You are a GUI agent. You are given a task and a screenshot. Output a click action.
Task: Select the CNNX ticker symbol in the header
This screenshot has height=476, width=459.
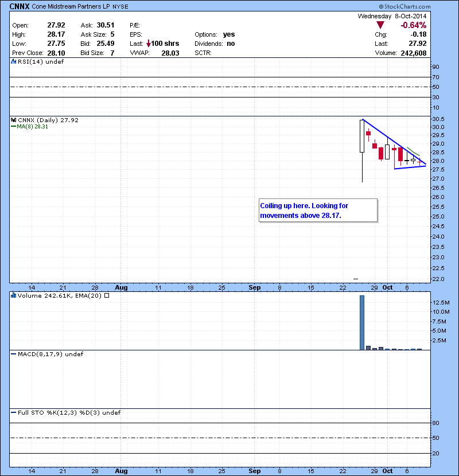click(x=20, y=6)
